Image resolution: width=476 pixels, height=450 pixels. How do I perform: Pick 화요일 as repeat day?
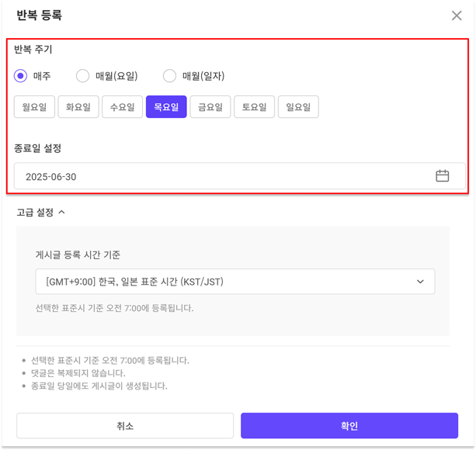tap(78, 107)
